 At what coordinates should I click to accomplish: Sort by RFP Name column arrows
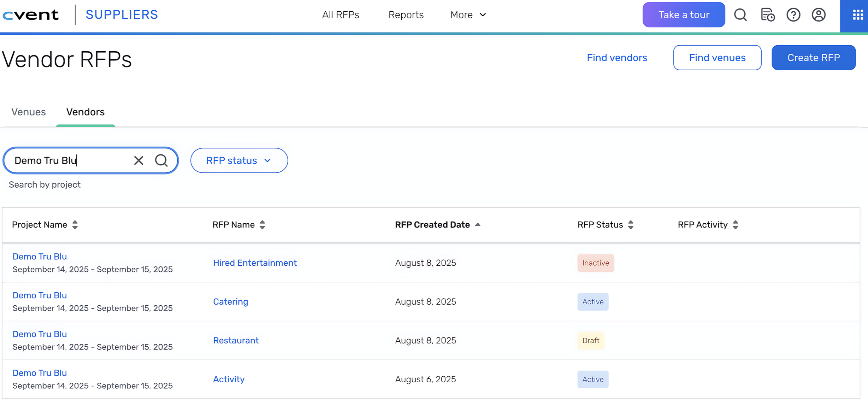coord(262,225)
